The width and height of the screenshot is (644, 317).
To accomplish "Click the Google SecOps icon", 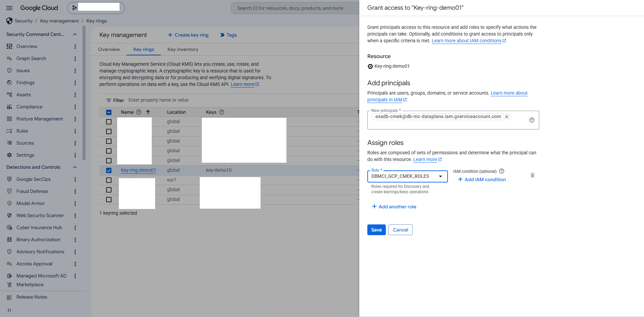I will (x=9, y=179).
